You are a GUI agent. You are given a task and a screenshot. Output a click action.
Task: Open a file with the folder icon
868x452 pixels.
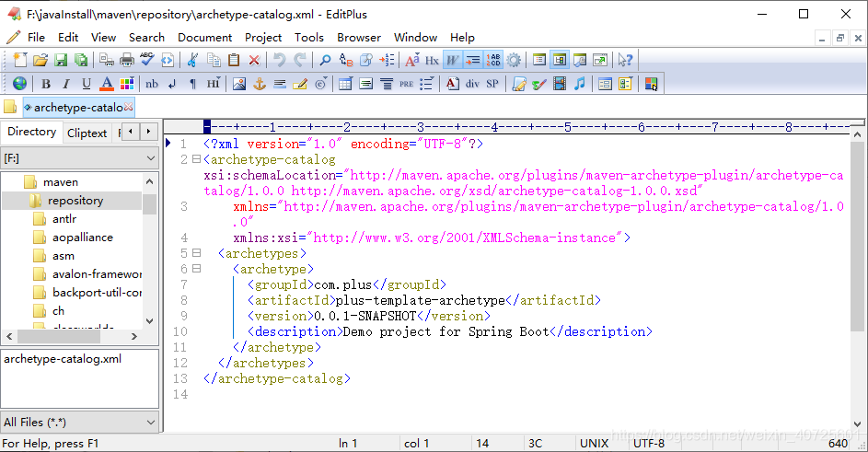40,60
